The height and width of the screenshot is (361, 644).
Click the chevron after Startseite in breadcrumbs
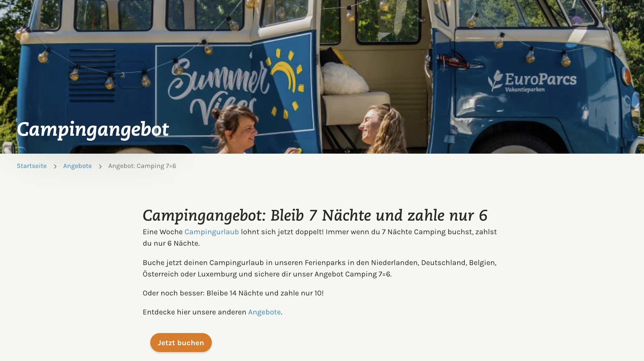(55, 166)
